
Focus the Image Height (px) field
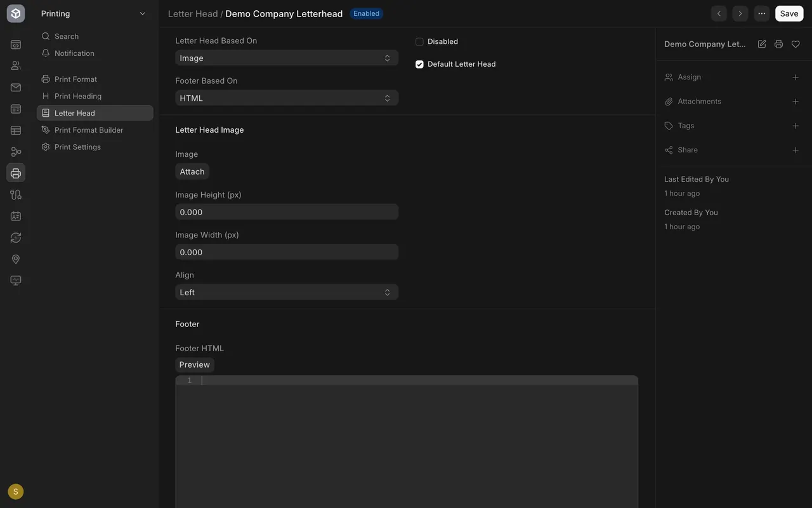click(287, 212)
